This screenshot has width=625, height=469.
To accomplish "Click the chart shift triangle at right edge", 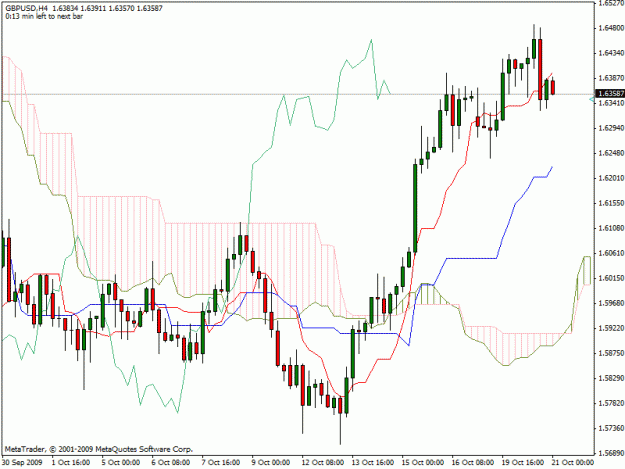I will pos(592,99).
